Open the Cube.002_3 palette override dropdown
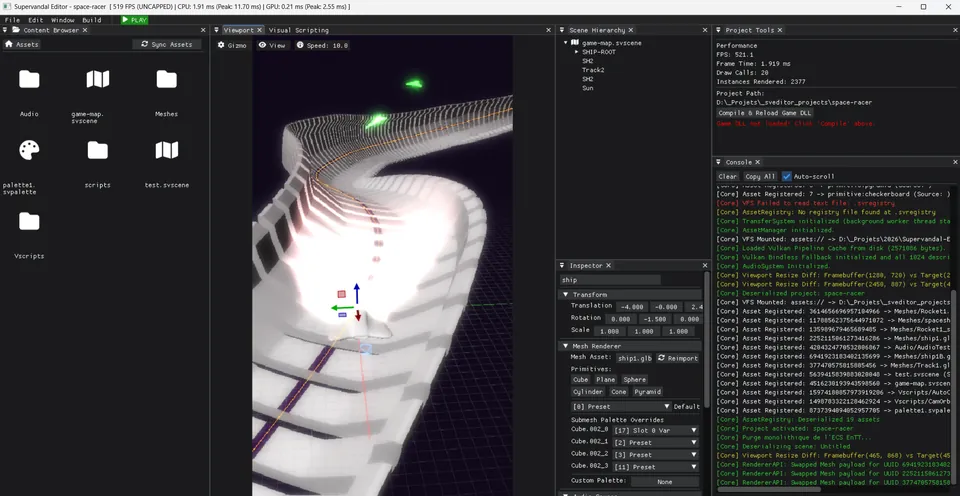The height and width of the screenshot is (496, 960). 655,467
